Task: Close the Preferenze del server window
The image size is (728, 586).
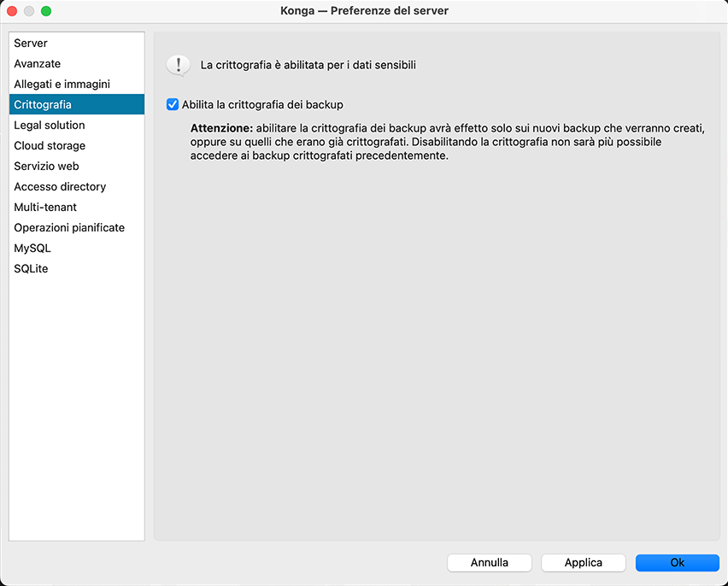Action: [x=12, y=11]
